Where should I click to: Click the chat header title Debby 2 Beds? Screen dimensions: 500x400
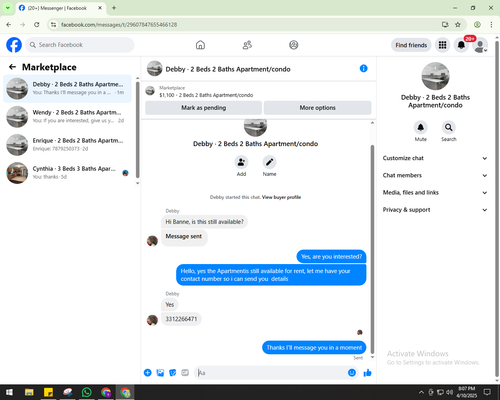228,69
